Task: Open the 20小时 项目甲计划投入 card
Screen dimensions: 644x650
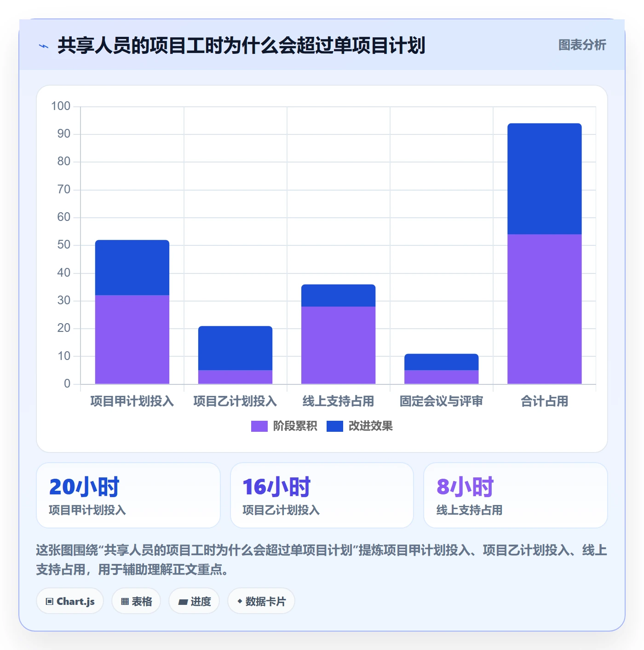Action: click(x=128, y=495)
